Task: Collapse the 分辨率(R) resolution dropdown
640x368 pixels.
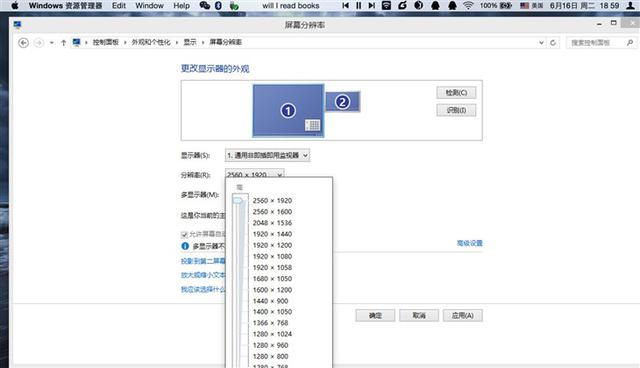Action: (x=254, y=174)
